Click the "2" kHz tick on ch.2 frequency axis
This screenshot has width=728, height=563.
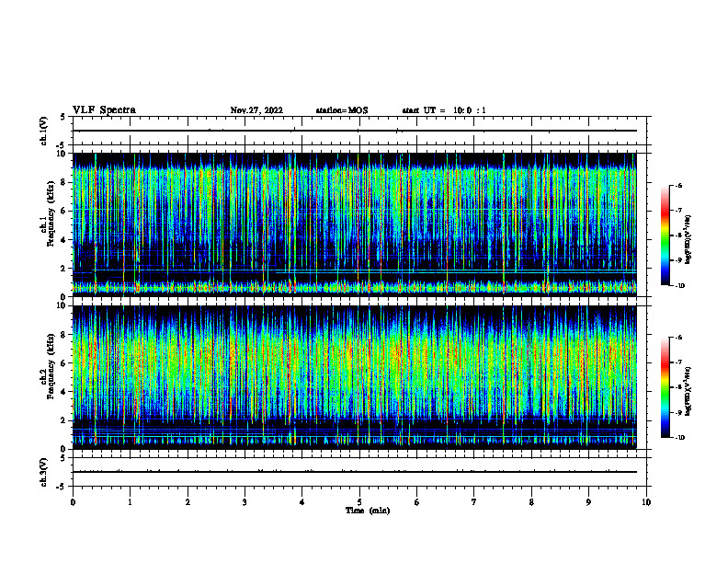coord(63,420)
